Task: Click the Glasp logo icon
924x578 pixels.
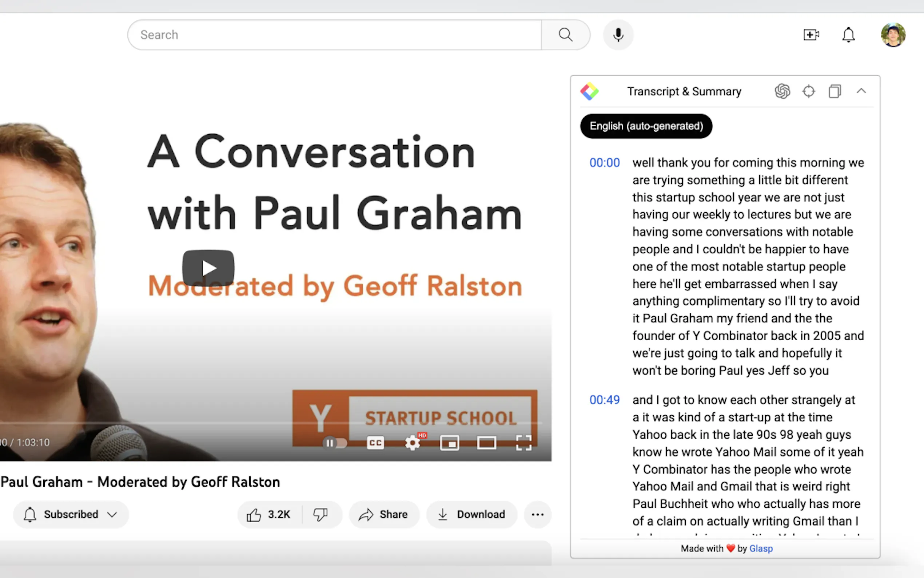Action: 589,91
